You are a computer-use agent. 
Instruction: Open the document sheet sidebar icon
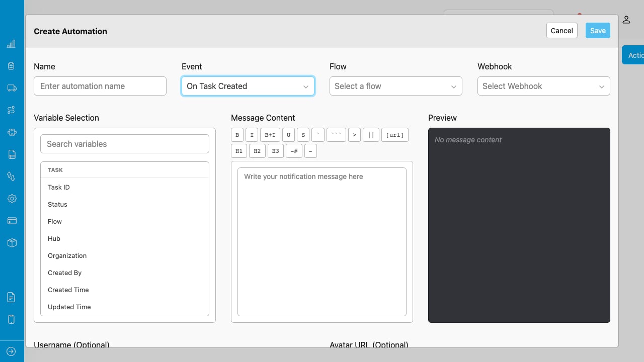(x=12, y=154)
